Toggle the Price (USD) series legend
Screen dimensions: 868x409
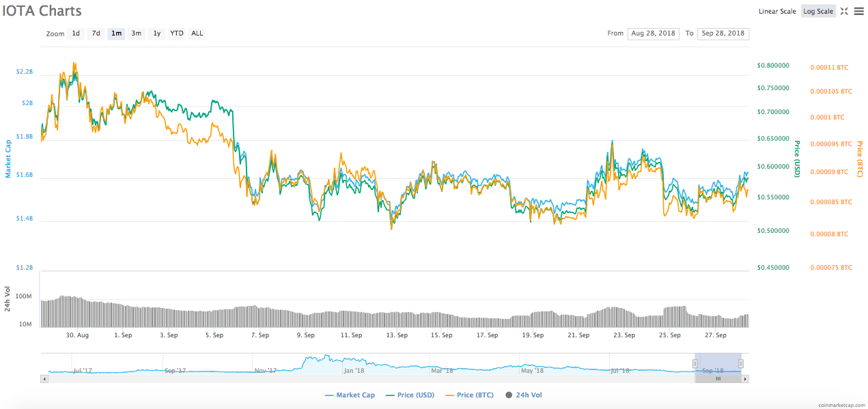(410, 395)
